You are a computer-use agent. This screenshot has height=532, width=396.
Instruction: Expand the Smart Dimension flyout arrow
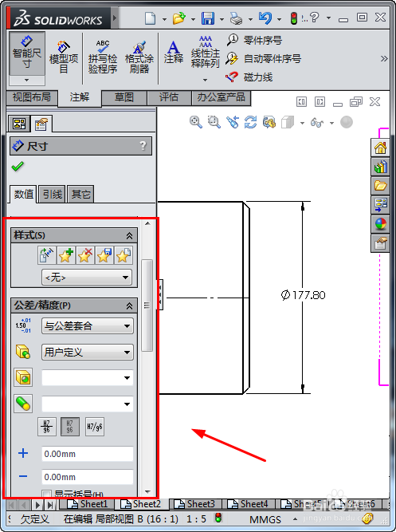(27, 81)
